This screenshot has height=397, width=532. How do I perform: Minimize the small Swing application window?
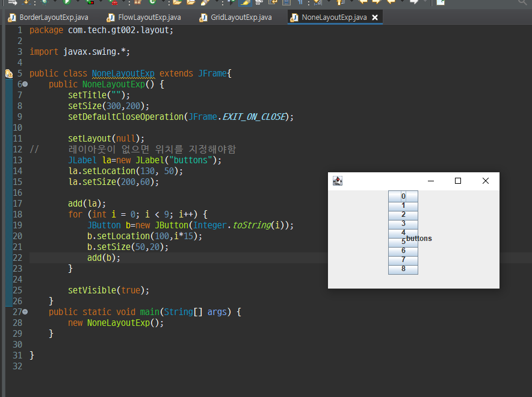(x=430, y=181)
